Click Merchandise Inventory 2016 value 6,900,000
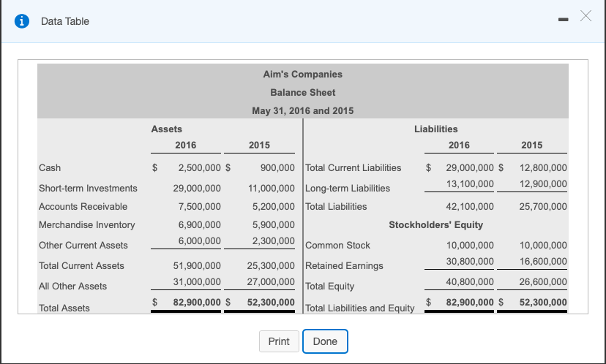The image size is (606, 364). 199,224
